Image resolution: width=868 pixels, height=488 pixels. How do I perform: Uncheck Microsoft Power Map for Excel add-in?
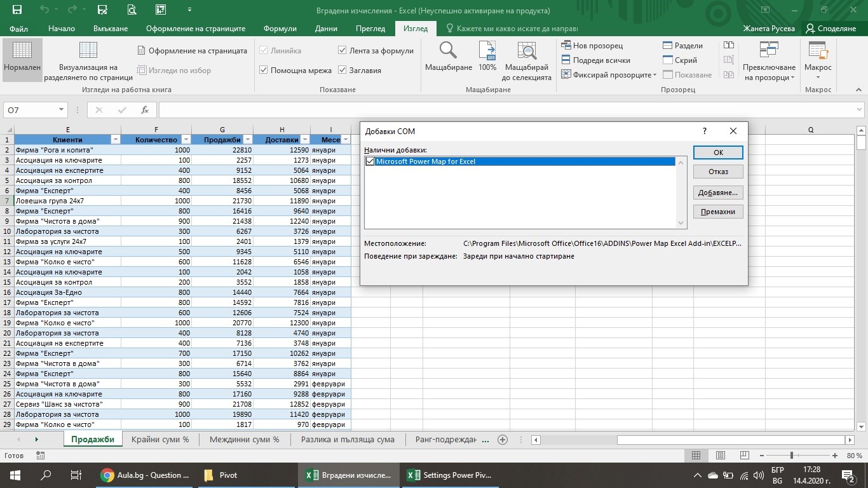(x=370, y=161)
